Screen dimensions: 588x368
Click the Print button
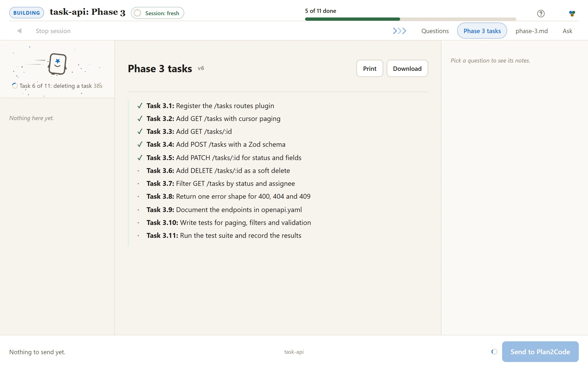[x=370, y=68]
